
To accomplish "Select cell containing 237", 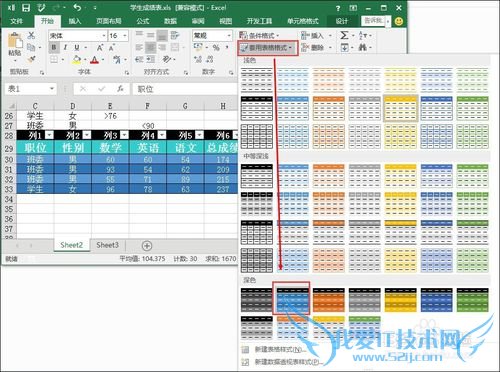I will tap(222, 189).
